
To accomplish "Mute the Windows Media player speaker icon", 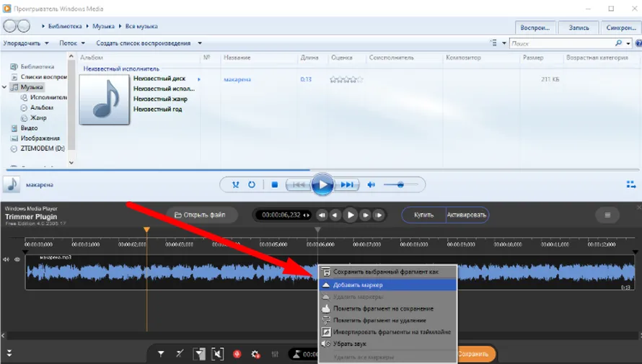I will [x=371, y=185].
